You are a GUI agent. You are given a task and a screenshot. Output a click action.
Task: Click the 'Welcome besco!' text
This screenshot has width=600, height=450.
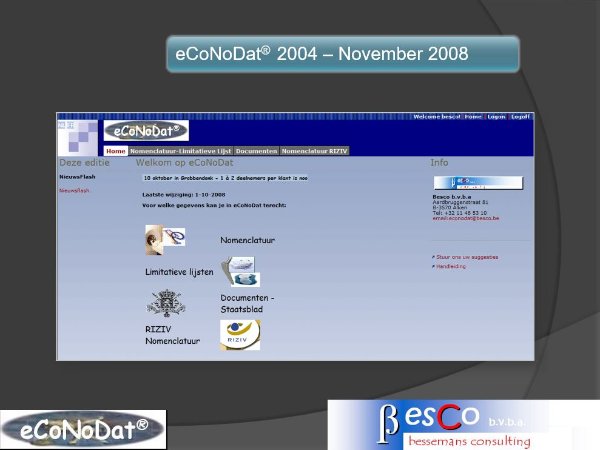[437, 117]
